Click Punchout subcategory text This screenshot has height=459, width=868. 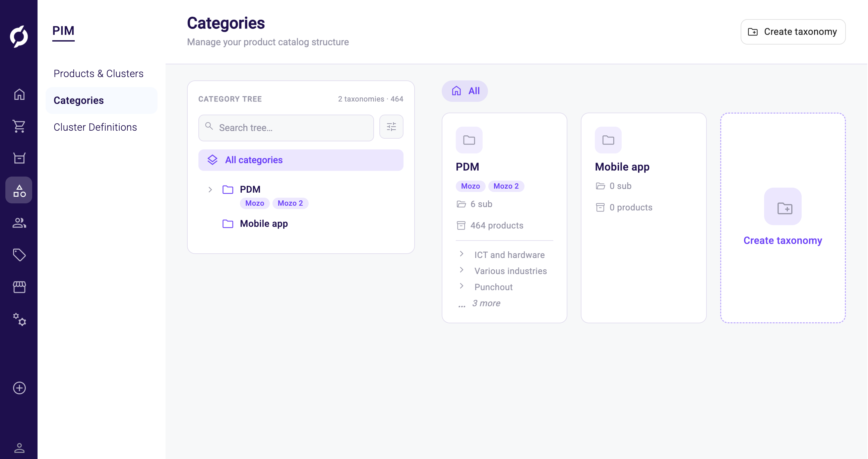coord(493,287)
